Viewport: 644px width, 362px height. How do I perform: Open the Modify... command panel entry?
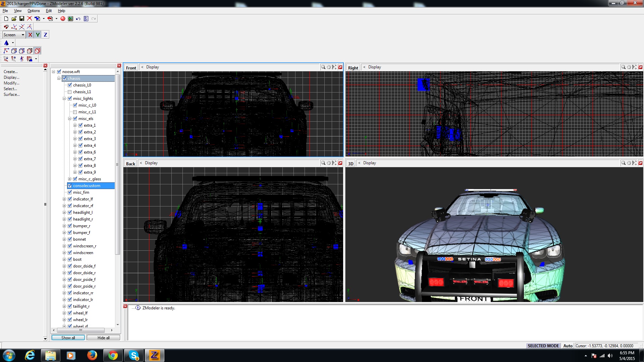click(x=11, y=83)
